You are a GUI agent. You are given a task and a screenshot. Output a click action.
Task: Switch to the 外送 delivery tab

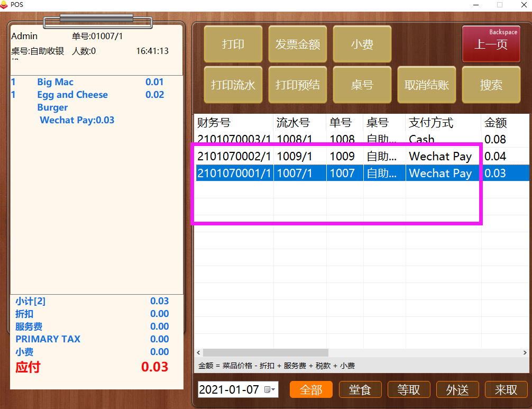[x=457, y=389]
